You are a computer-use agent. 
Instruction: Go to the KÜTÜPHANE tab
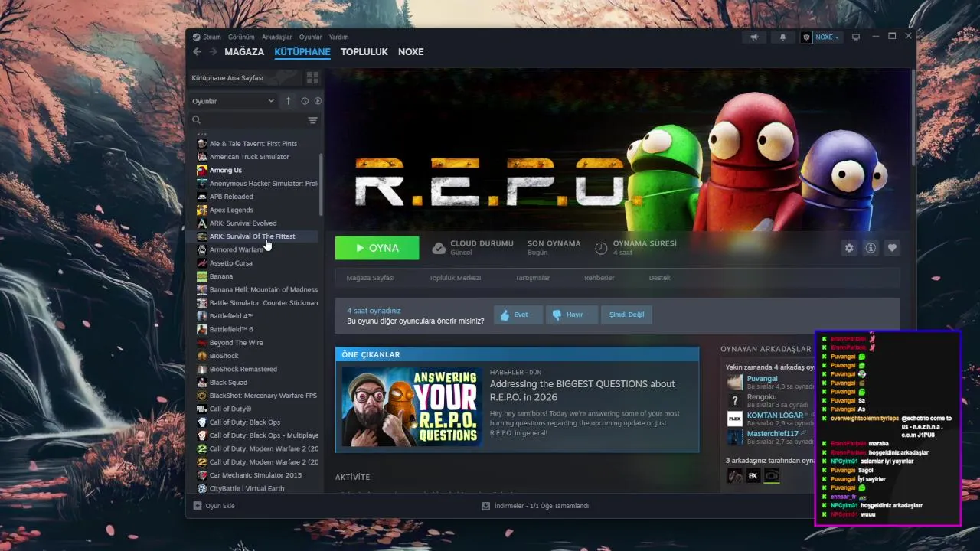coord(302,52)
